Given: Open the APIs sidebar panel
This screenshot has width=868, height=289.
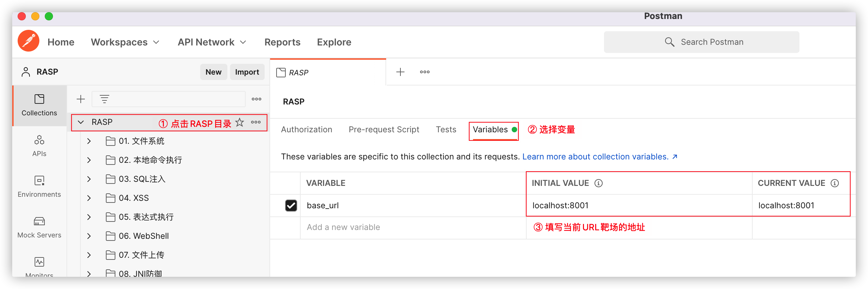Looking at the screenshot, I should click(x=39, y=146).
